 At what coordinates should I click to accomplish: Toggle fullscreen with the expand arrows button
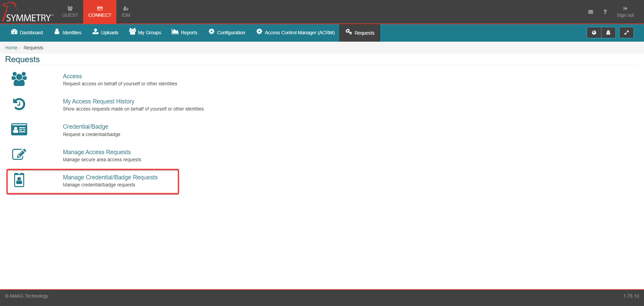tap(626, 33)
